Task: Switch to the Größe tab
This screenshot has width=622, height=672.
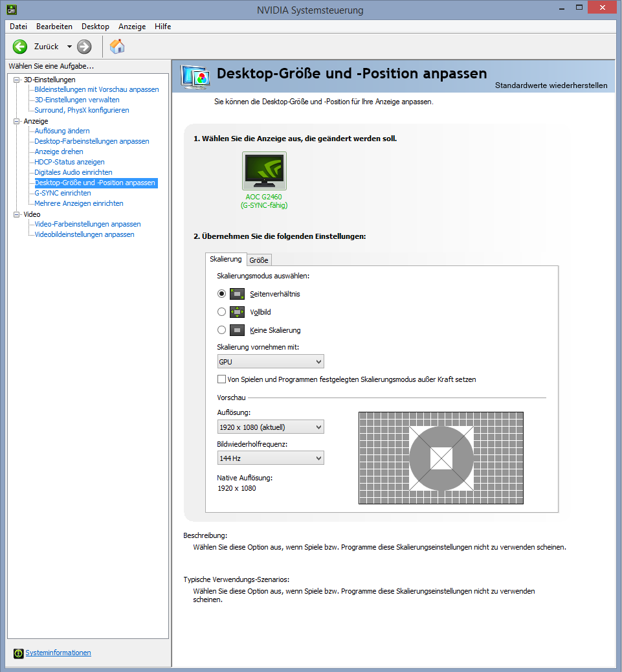Action: click(x=259, y=260)
